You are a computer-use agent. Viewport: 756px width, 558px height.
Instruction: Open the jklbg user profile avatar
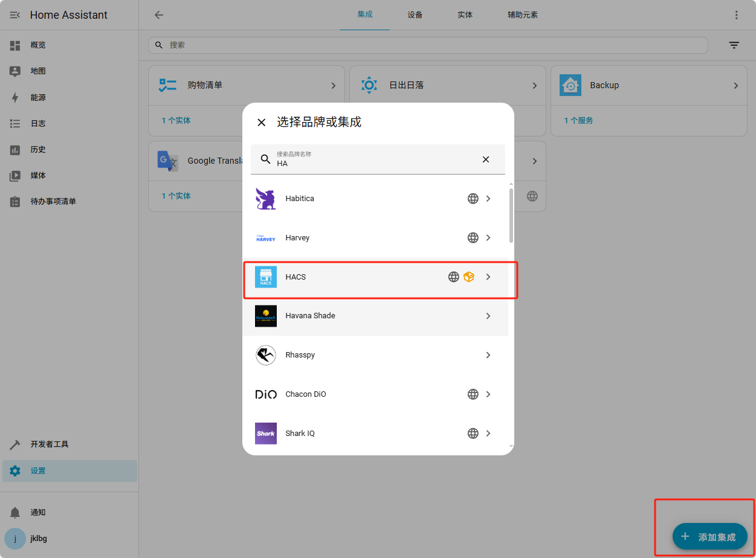click(x=15, y=539)
